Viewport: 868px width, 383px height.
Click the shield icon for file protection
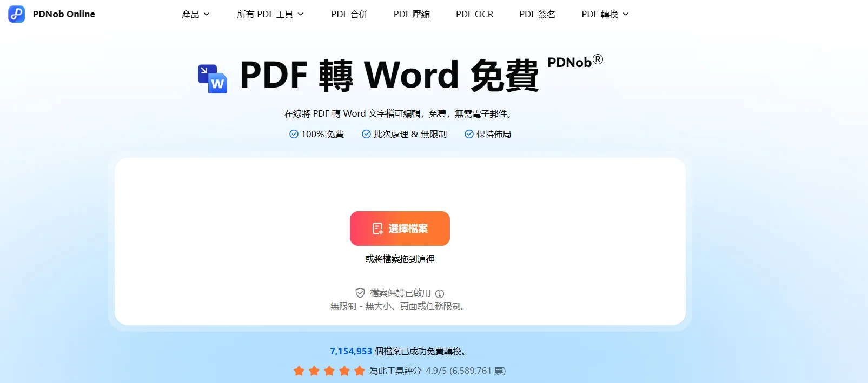tap(360, 293)
